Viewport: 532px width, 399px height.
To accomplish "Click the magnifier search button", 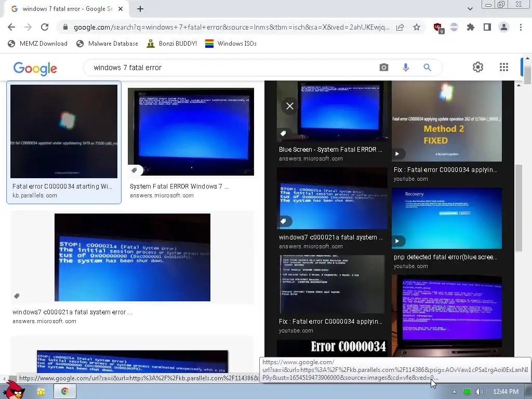I will tap(427, 68).
